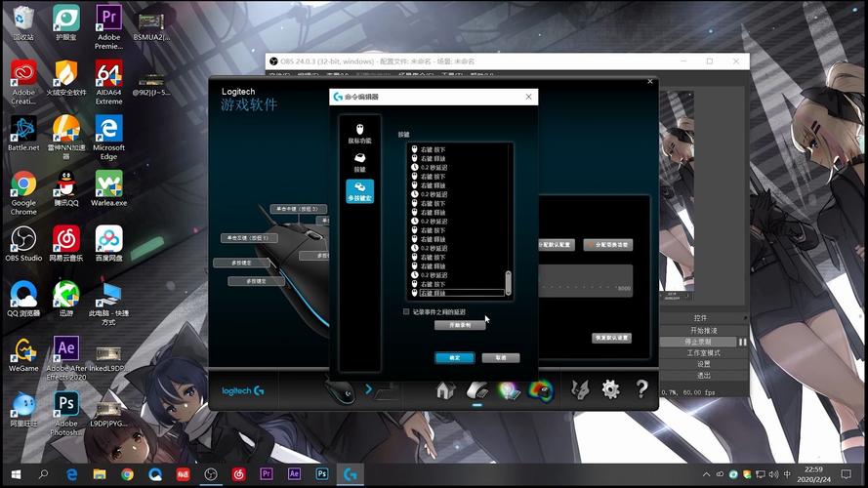The width and height of the screenshot is (868, 488).
Task: Open the 百度网盘 desktop icon
Action: point(109,243)
